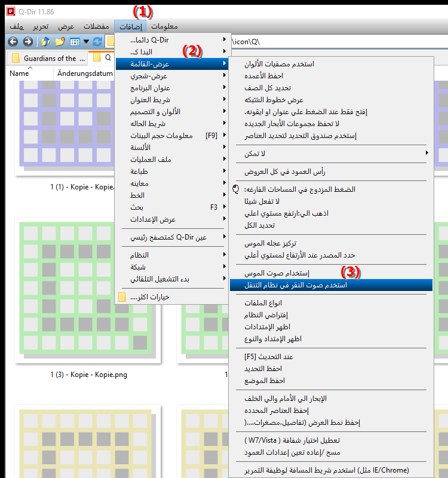Open the ملف menu
The width and height of the screenshot is (448, 478).
17,26
